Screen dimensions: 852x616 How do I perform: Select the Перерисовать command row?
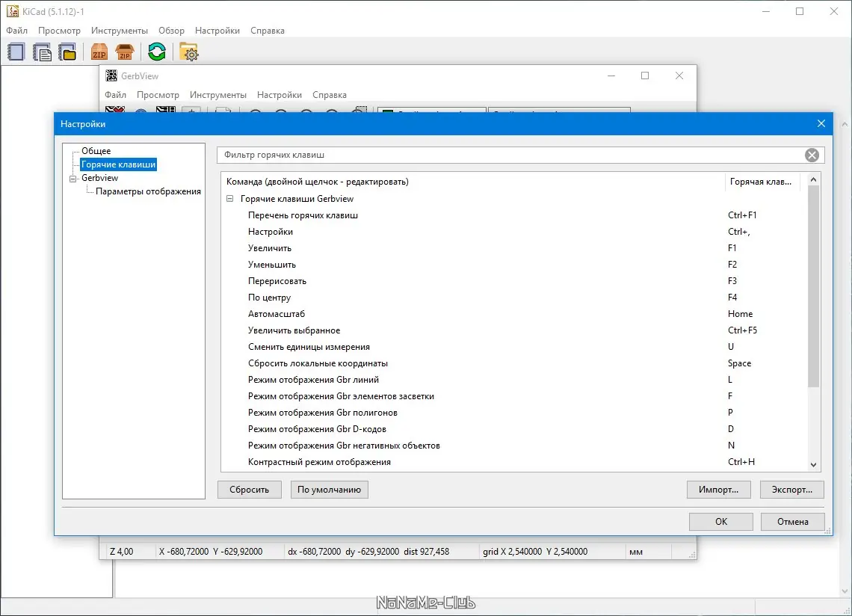point(515,281)
